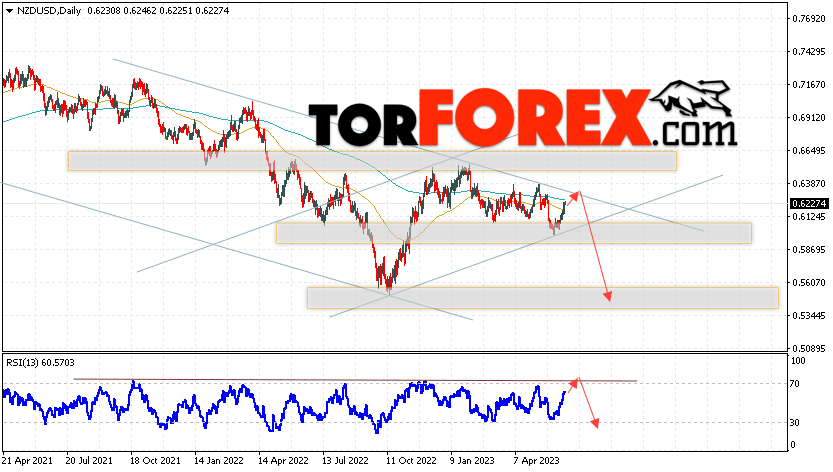
Task: Click price level 0.50895 on axis
Action: [809, 349]
